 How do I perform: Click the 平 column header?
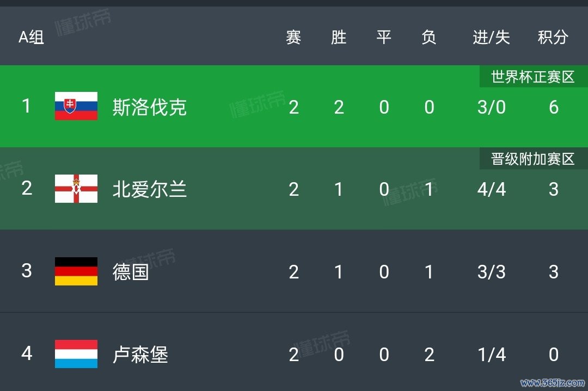[x=384, y=37]
